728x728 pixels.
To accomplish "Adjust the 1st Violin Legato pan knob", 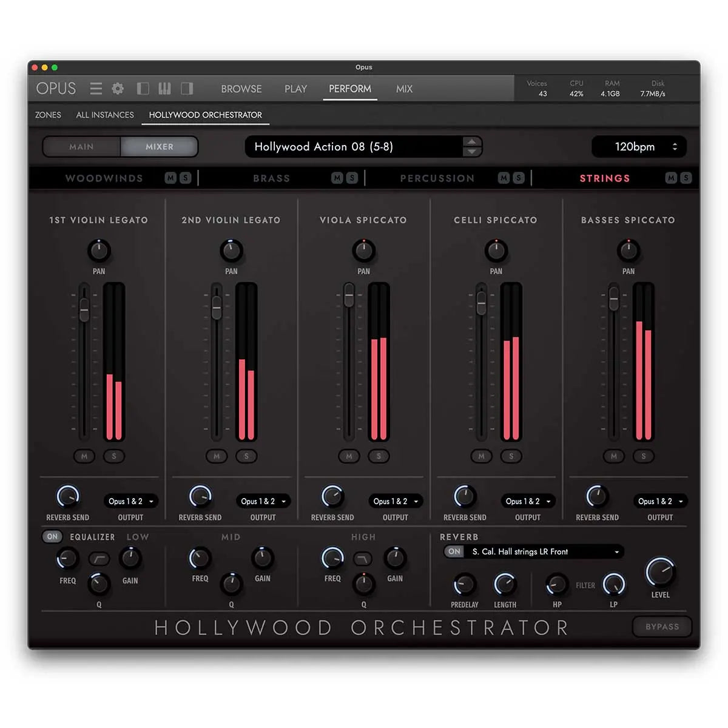I will 99,250.
